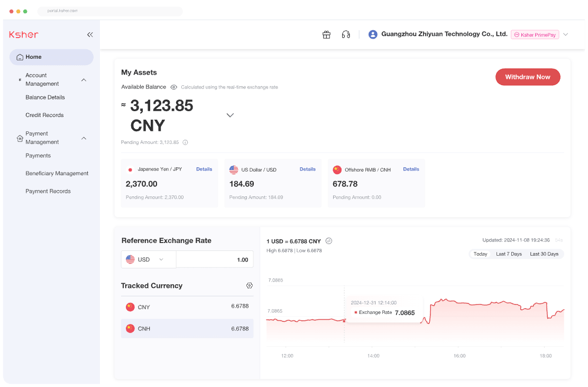Screen dimensions: 588x387
Task: Click the exchange amount input field
Action: [215, 259]
